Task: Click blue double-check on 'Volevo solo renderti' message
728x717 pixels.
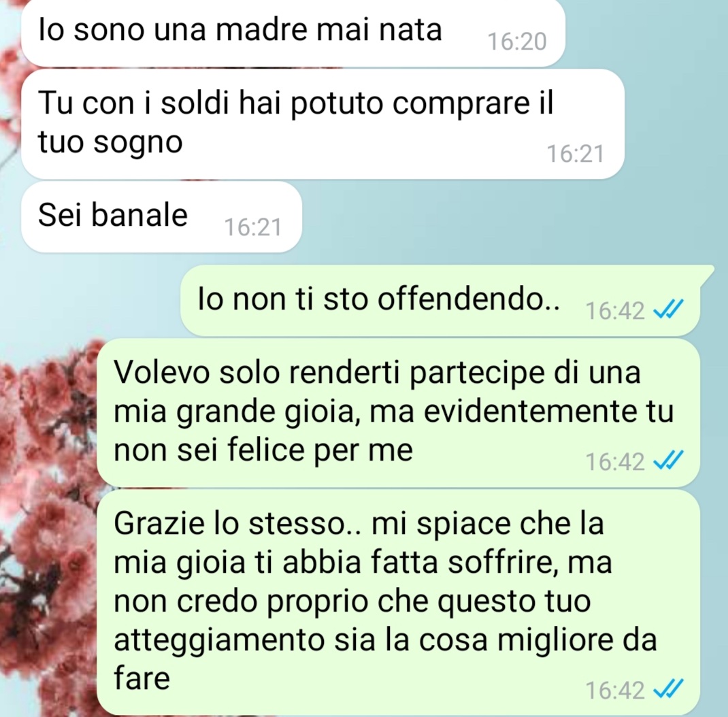Action: pyautogui.click(x=668, y=461)
